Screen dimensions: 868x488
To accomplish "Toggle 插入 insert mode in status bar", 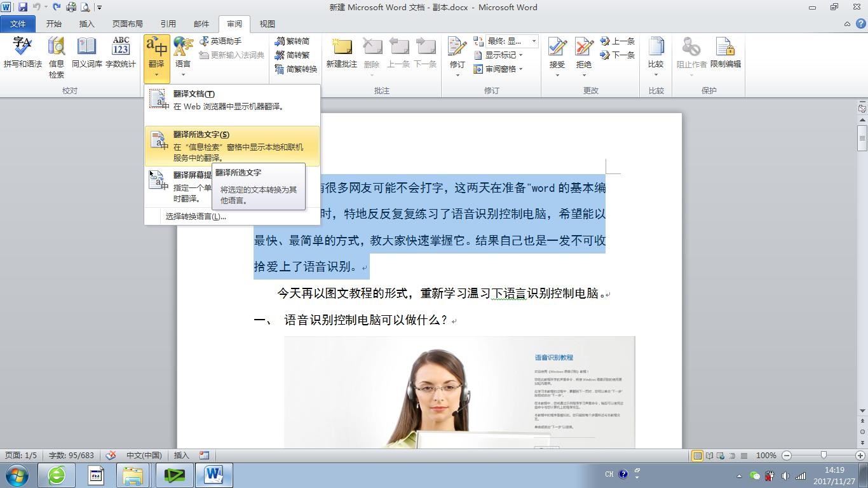I will 182,456.
